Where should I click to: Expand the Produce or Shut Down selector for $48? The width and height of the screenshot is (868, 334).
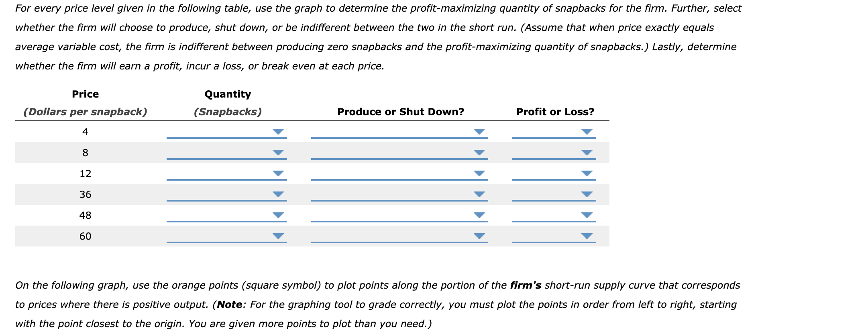pos(479,215)
